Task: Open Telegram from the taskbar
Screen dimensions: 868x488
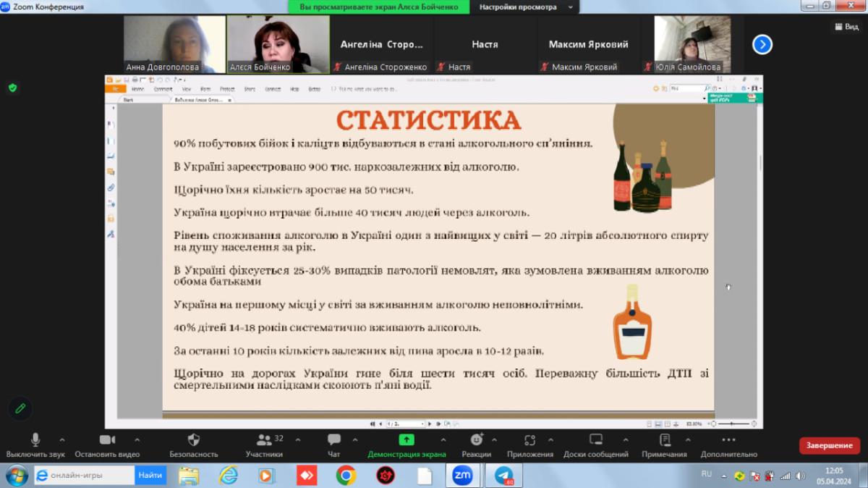Action: pos(503,475)
